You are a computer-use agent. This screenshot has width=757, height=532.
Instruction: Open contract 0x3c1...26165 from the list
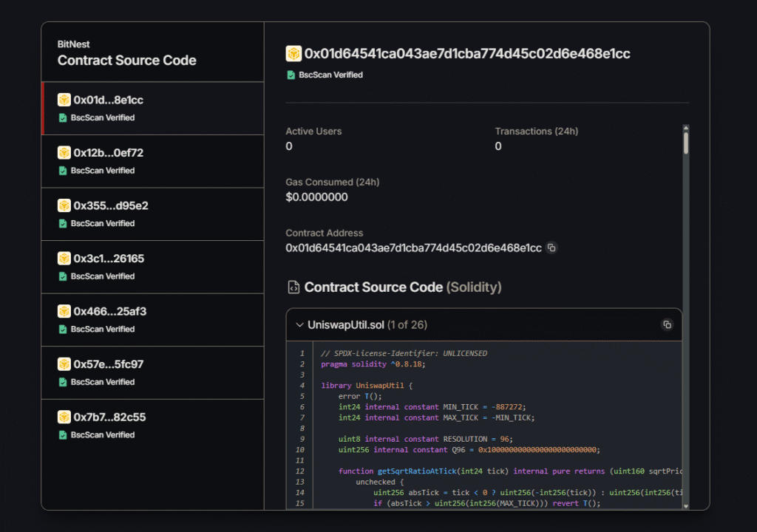[152, 267]
